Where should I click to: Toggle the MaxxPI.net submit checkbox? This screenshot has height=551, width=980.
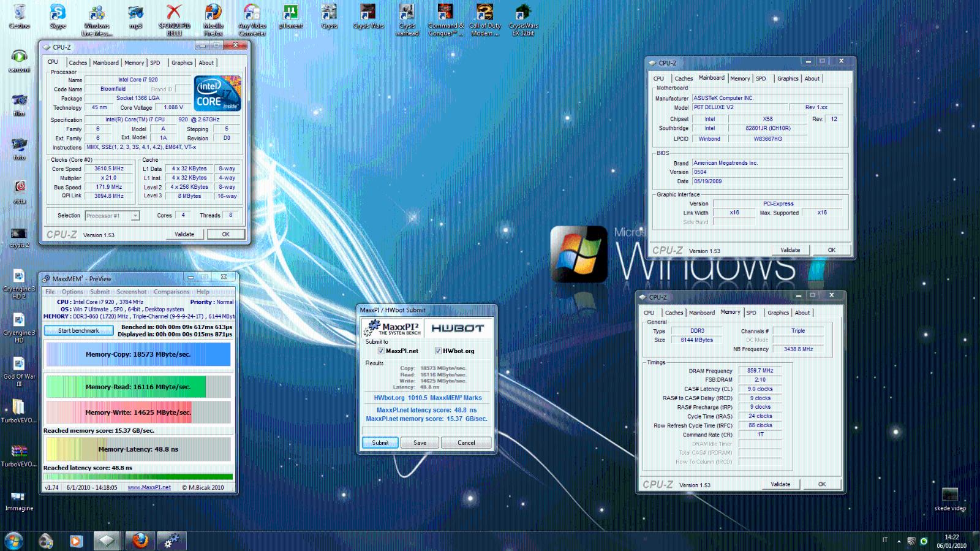(x=381, y=351)
